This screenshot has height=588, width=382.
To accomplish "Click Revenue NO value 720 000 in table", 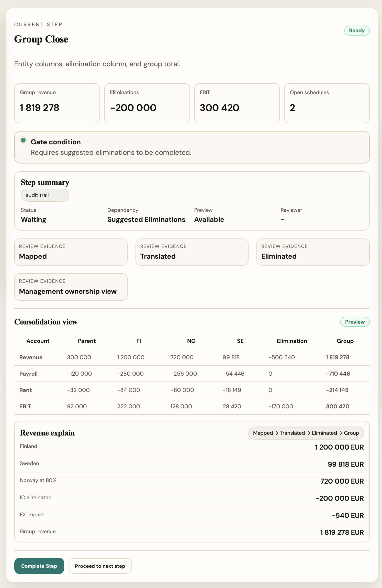I will [x=182, y=357].
